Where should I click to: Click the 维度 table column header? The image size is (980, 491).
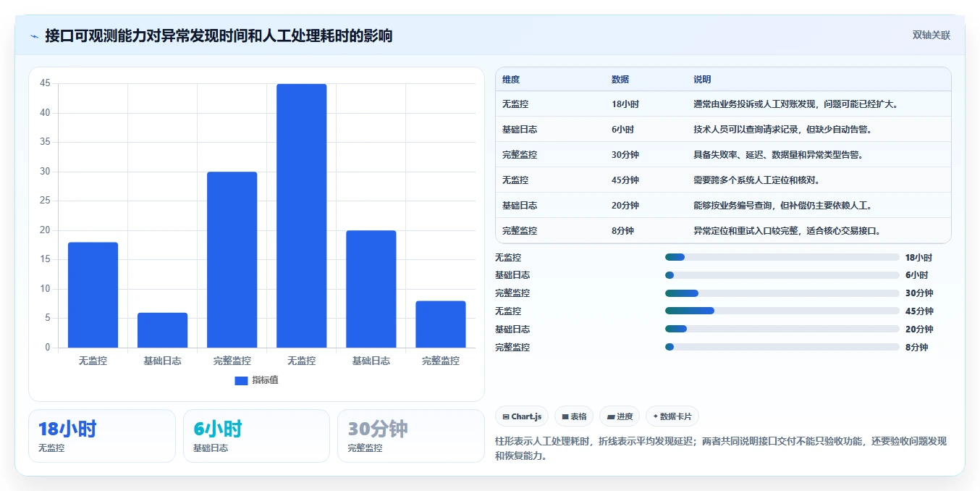pyautogui.click(x=511, y=80)
